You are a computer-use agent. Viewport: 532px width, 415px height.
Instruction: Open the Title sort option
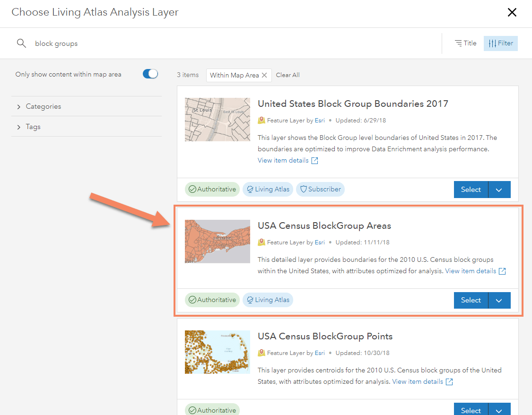pyautogui.click(x=465, y=43)
